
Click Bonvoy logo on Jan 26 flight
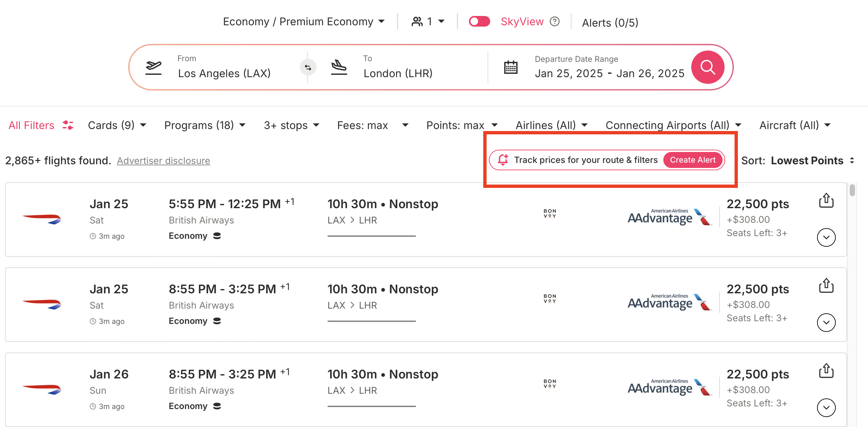pos(549,384)
